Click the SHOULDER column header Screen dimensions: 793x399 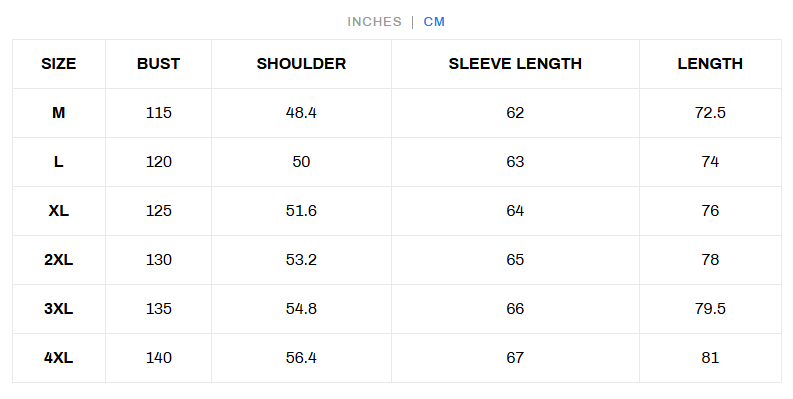click(x=301, y=64)
